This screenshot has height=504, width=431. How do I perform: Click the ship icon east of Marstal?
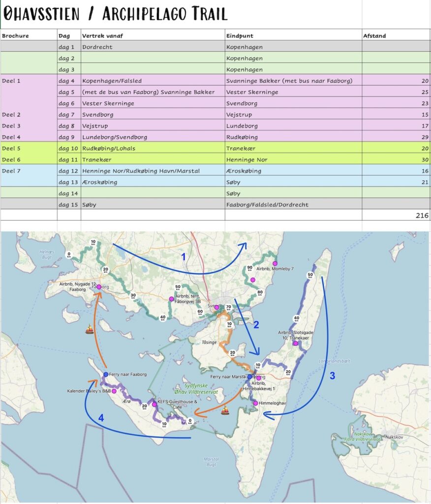(225, 410)
